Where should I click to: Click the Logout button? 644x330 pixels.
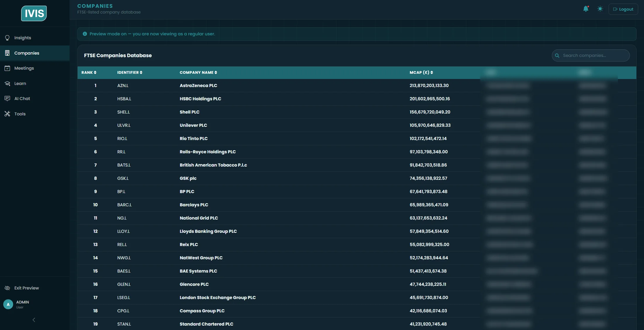623,9
